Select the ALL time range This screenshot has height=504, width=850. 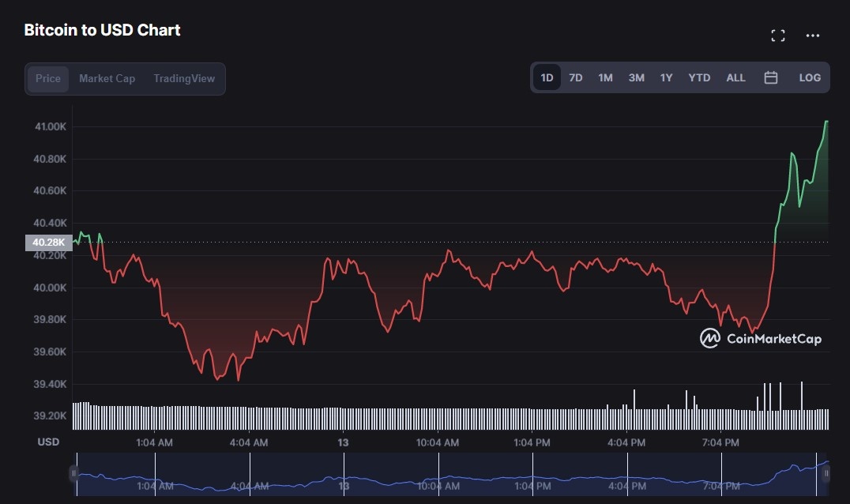pos(735,77)
